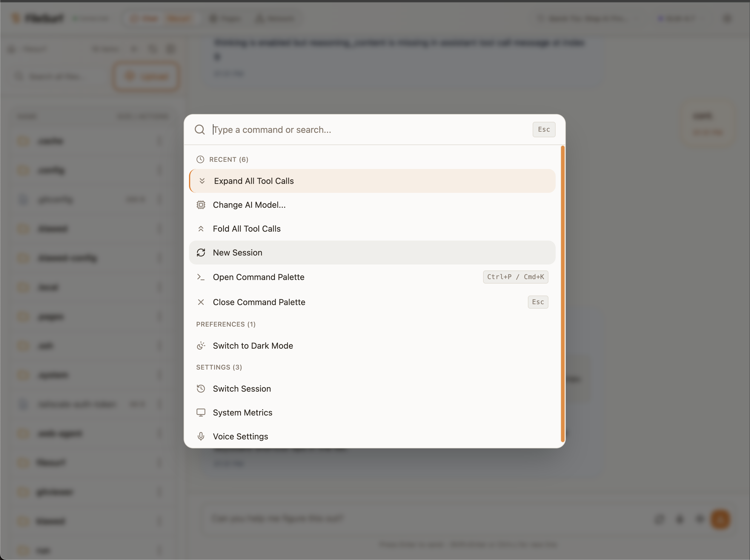The image size is (750, 560).
Task: Collapse tool calls via Fold All entry
Action: (x=247, y=229)
